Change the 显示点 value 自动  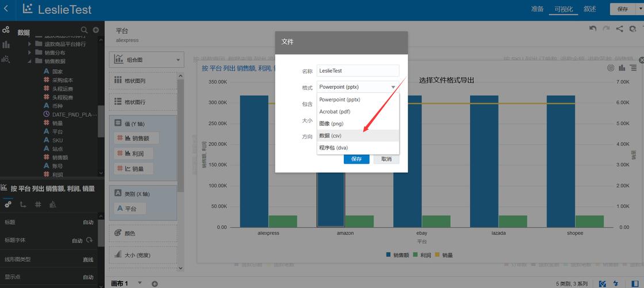pos(89,277)
